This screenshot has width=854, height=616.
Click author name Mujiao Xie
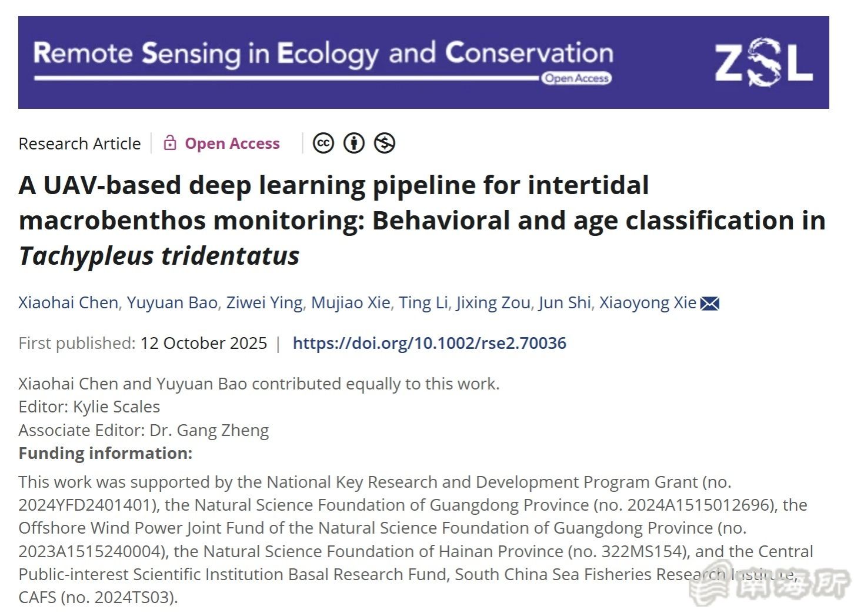351,302
